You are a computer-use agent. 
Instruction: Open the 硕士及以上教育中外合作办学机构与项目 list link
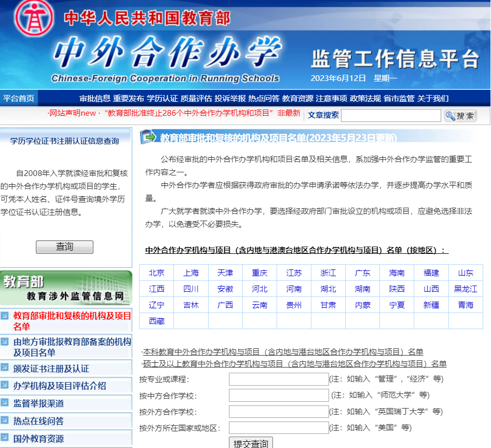[x=295, y=364]
